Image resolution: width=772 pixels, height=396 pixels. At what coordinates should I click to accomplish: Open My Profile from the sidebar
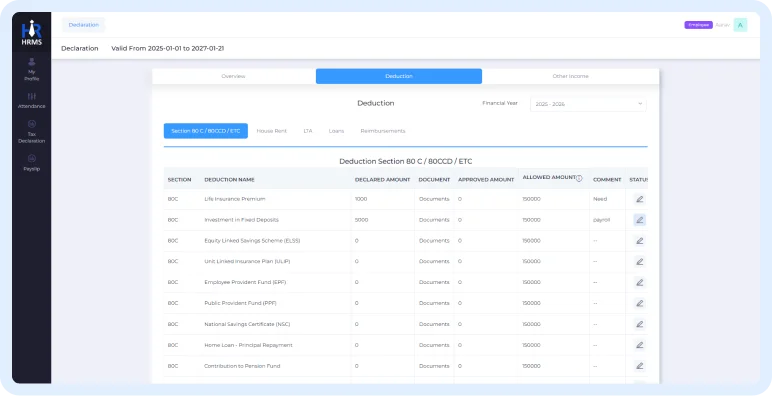pos(32,69)
